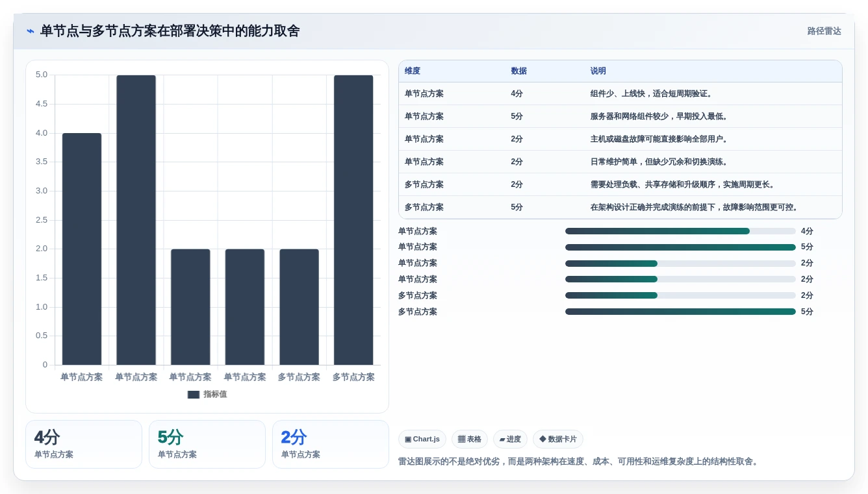Select the row 需要处理负载、共享存储和升级顺序
The height and width of the screenshot is (494, 868).
coord(620,185)
